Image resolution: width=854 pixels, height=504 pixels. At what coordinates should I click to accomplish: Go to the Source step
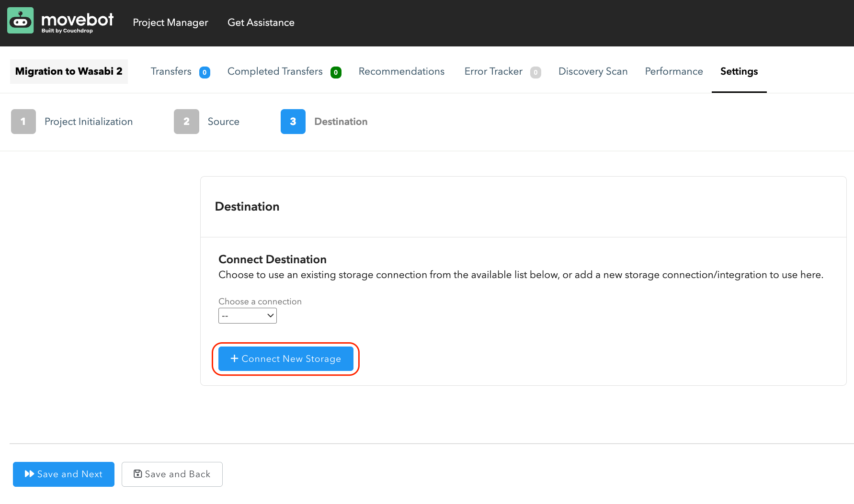pyautogui.click(x=224, y=122)
